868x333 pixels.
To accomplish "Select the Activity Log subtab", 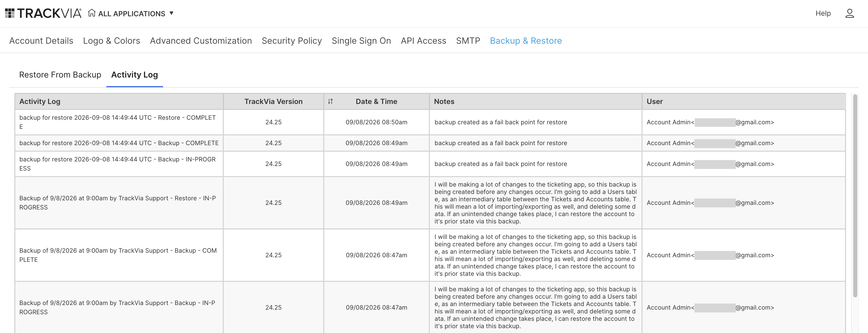I will pyautogui.click(x=134, y=75).
